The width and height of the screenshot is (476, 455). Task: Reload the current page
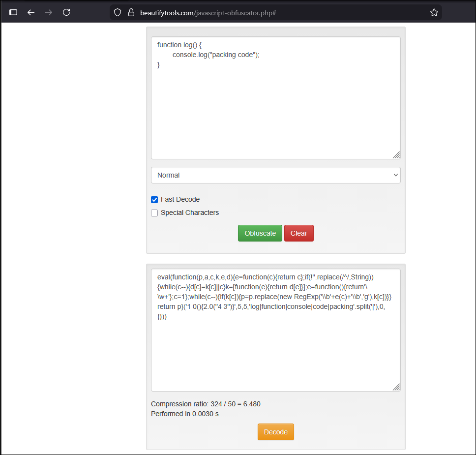pos(66,12)
